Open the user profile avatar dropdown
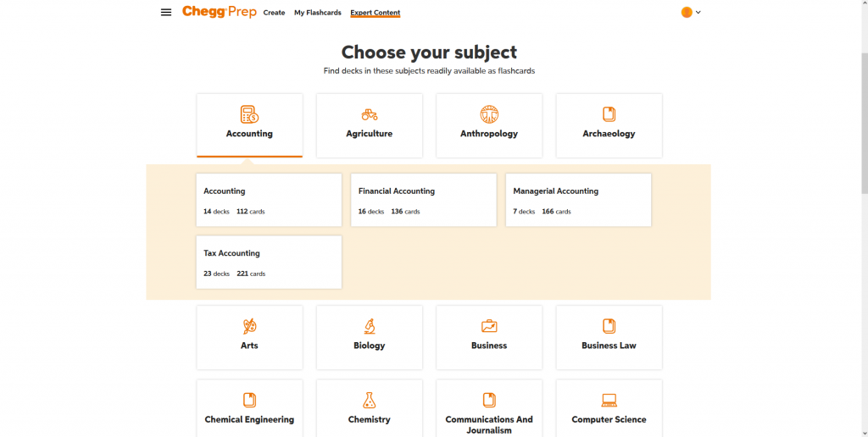Viewport: 868px width, 437px height. pyautogui.click(x=691, y=13)
